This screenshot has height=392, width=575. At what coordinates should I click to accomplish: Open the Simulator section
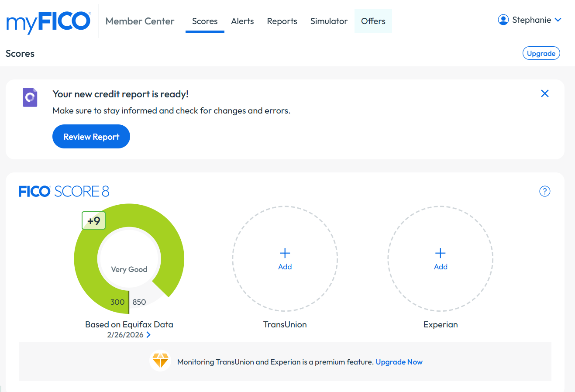(329, 21)
